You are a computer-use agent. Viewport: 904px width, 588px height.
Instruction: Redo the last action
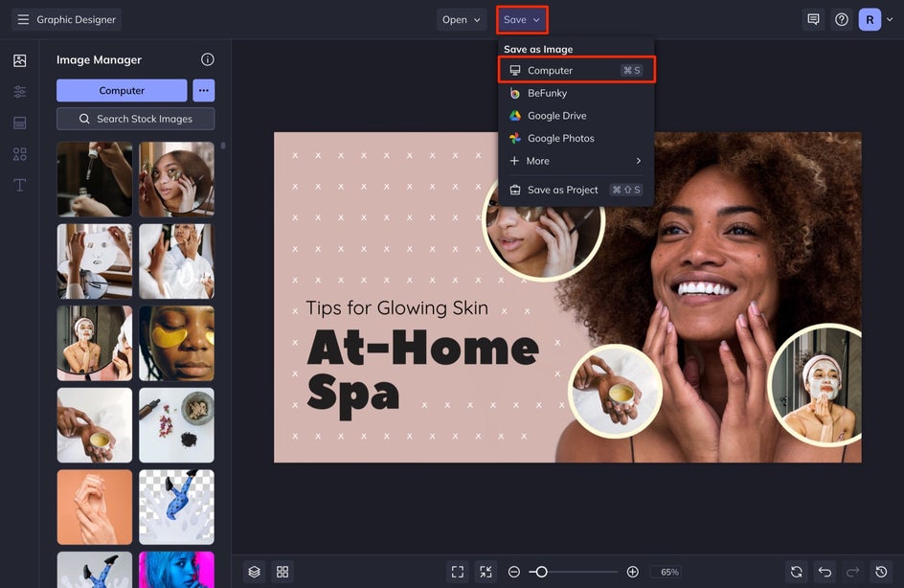click(x=852, y=572)
